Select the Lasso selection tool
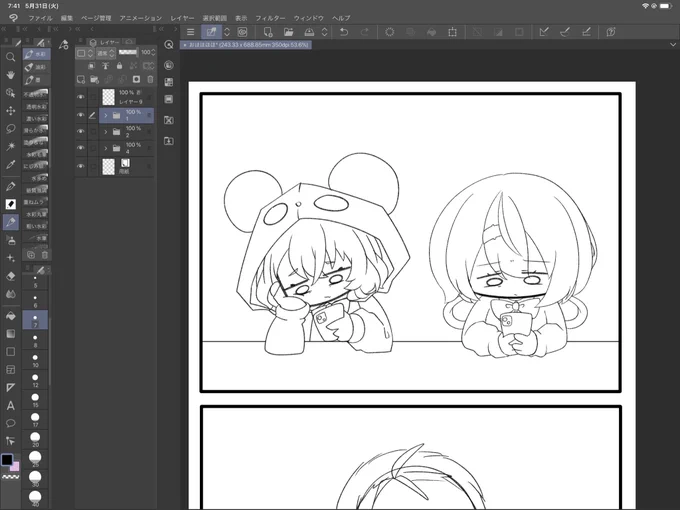The height and width of the screenshot is (510, 680). tap(10, 129)
